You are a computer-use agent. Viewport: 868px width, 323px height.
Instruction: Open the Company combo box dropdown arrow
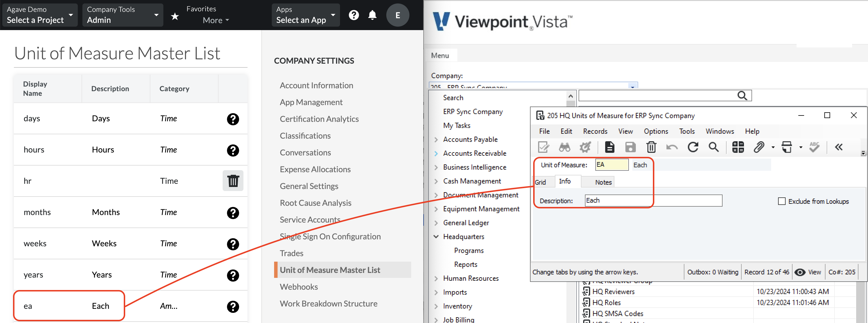632,86
